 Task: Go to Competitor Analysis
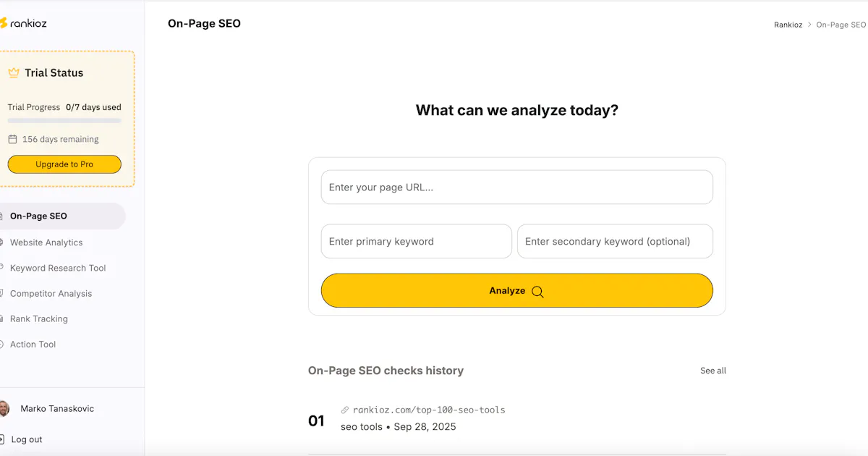(x=51, y=293)
